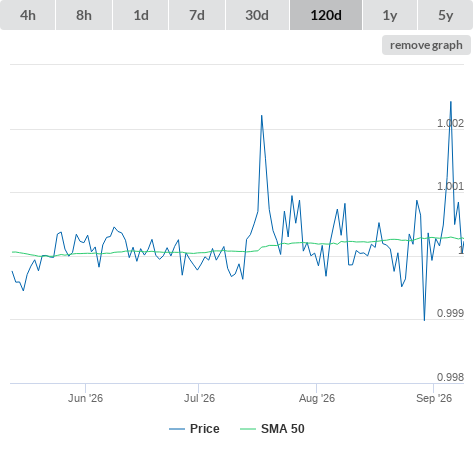Switch chart to 1y range
This screenshot has height=455, width=474.
click(x=390, y=15)
